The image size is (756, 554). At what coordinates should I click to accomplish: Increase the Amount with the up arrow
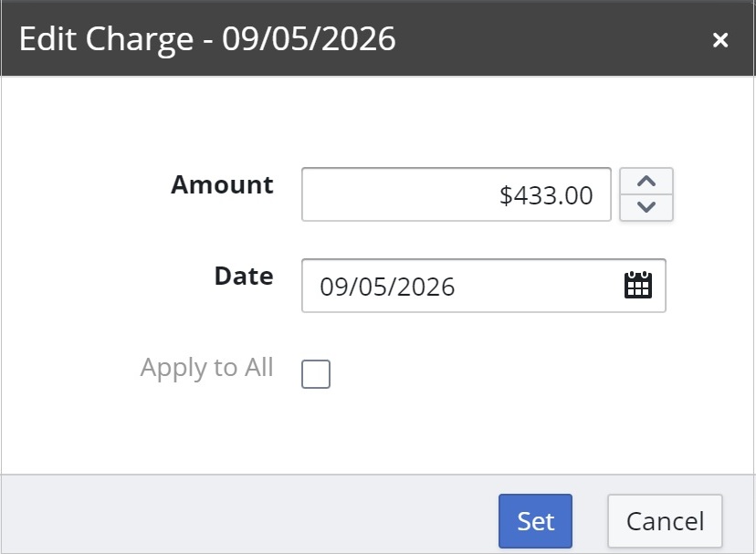click(x=646, y=182)
